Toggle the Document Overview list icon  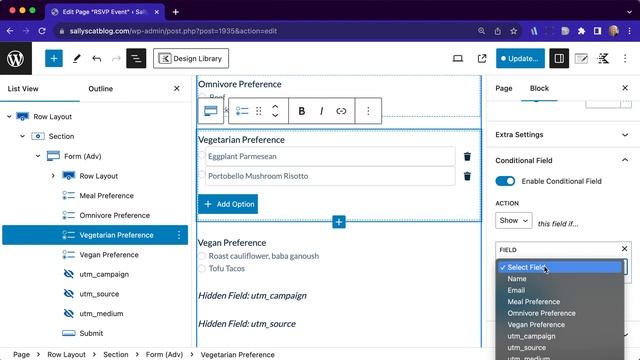click(x=136, y=58)
